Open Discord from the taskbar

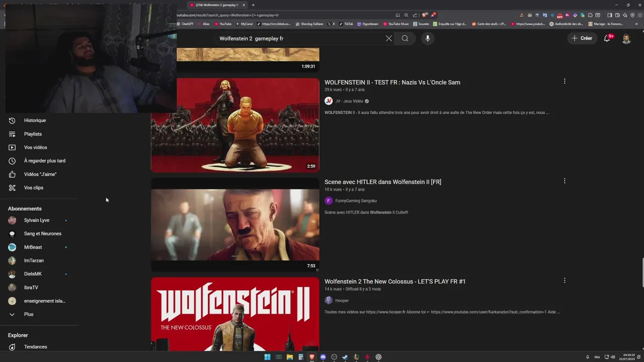click(323, 357)
